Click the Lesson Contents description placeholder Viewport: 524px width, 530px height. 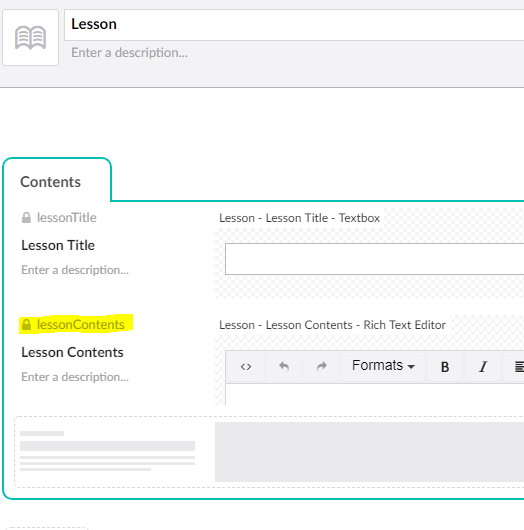(75, 377)
